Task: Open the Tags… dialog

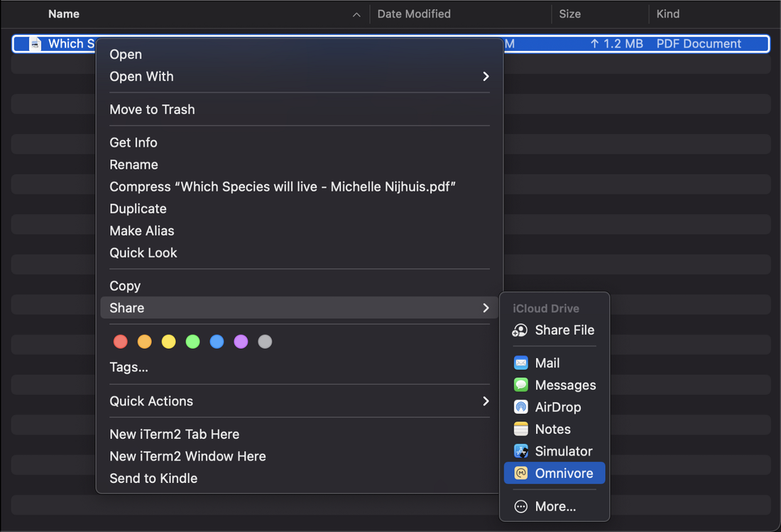Action: (129, 367)
